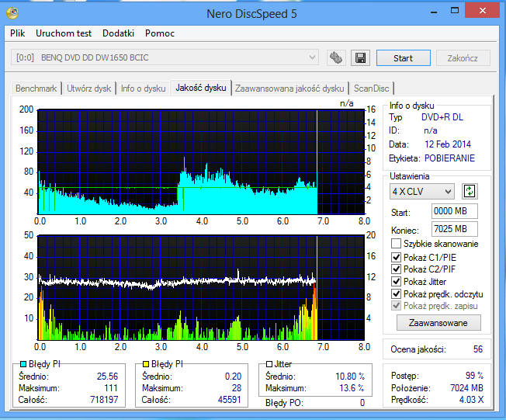
Task: Click the Jitter maximum value 13.6 %
Action: click(x=352, y=388)
